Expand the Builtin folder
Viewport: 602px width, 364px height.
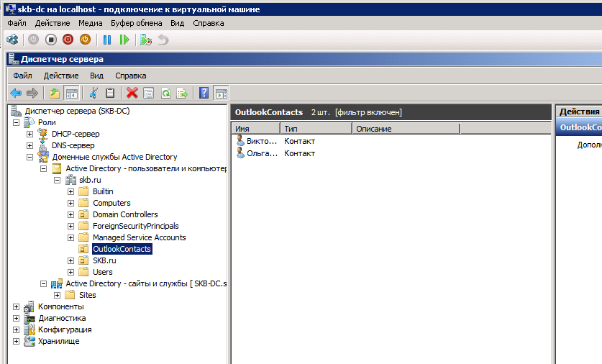coord(70,191)
